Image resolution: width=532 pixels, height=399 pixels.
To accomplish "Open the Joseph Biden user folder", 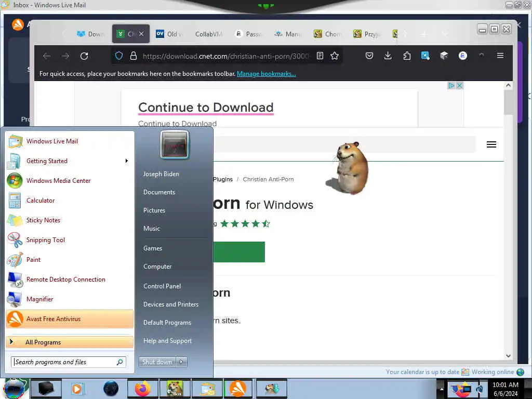I will 161,174.
